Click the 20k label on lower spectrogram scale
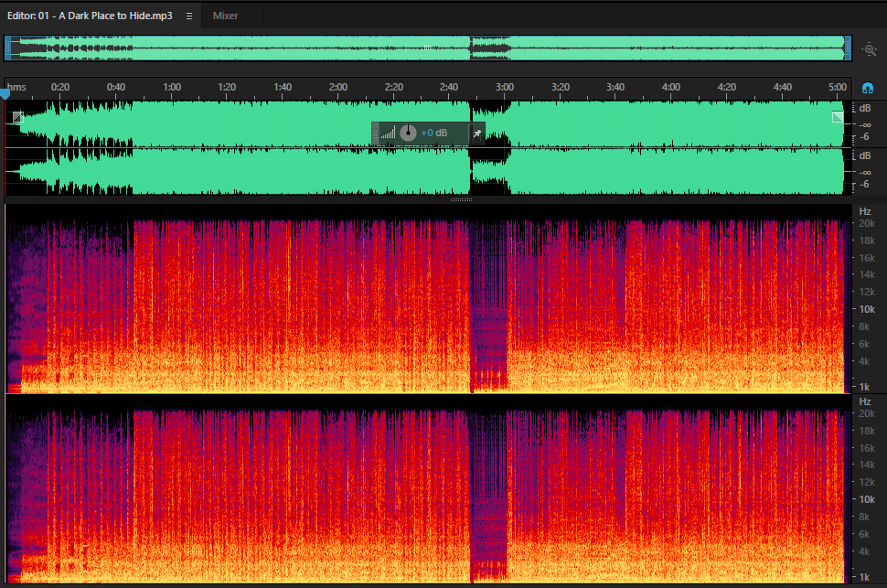 click(x=867, y=413)
